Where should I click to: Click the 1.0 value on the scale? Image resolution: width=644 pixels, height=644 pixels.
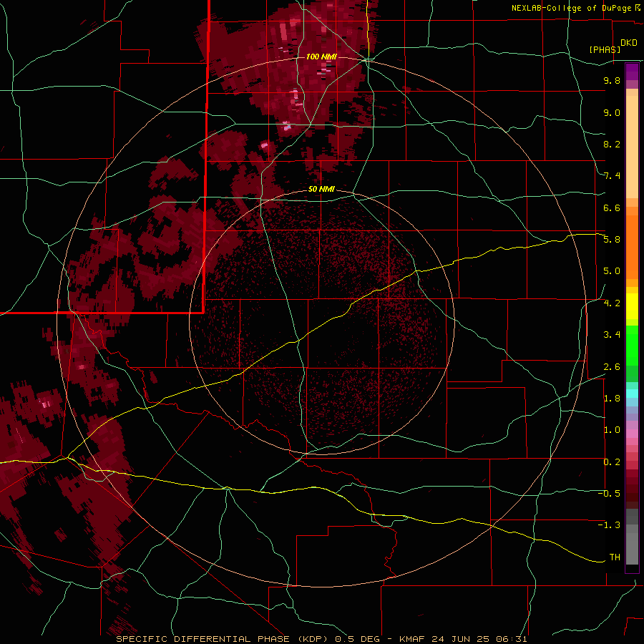tap(612, 430)
